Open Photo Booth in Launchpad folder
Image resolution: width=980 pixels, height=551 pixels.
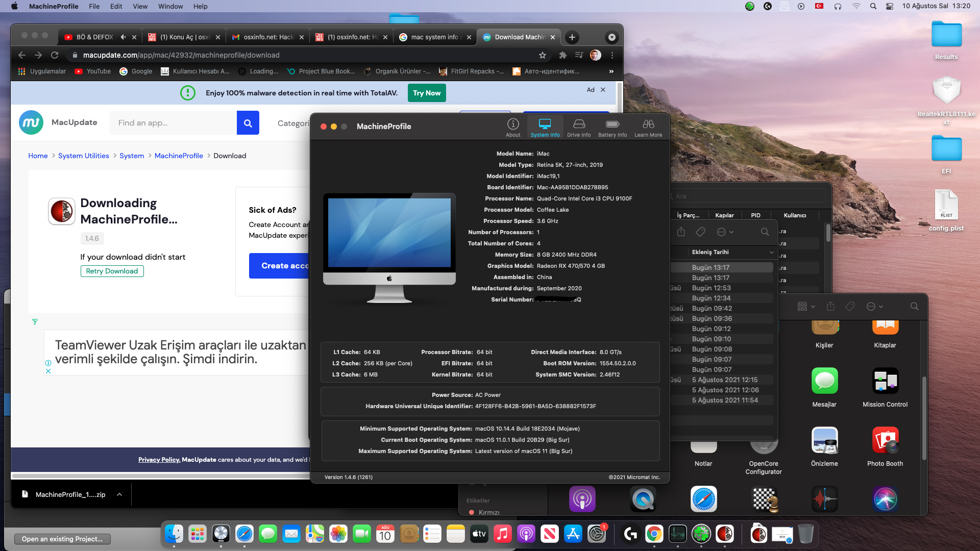click(885, 441)
